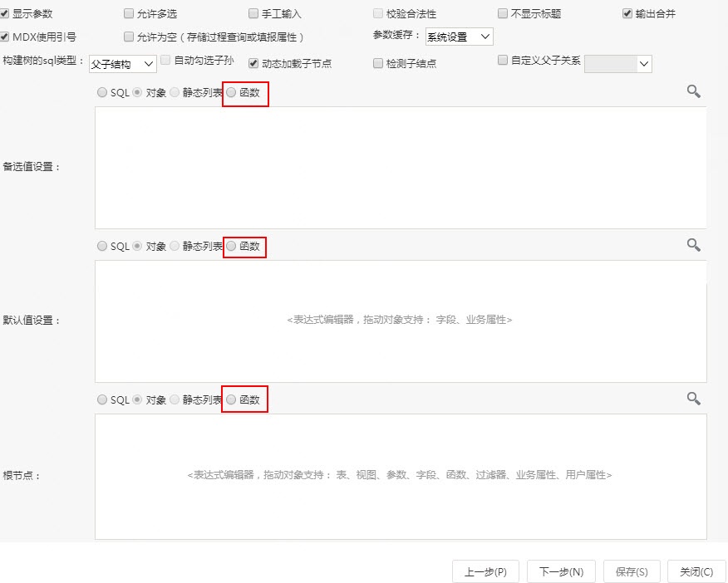Go back with 上一步(P) button
Viewport: 728px width, 583px height.
click(x=485, y=571)
